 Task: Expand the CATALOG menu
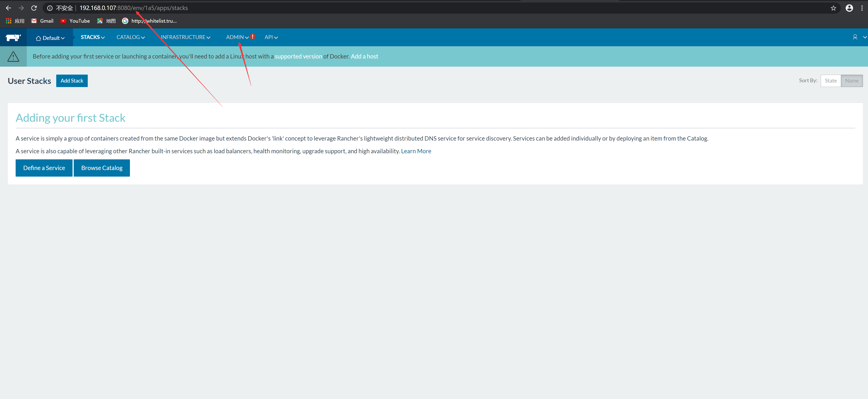pos(131,37)
